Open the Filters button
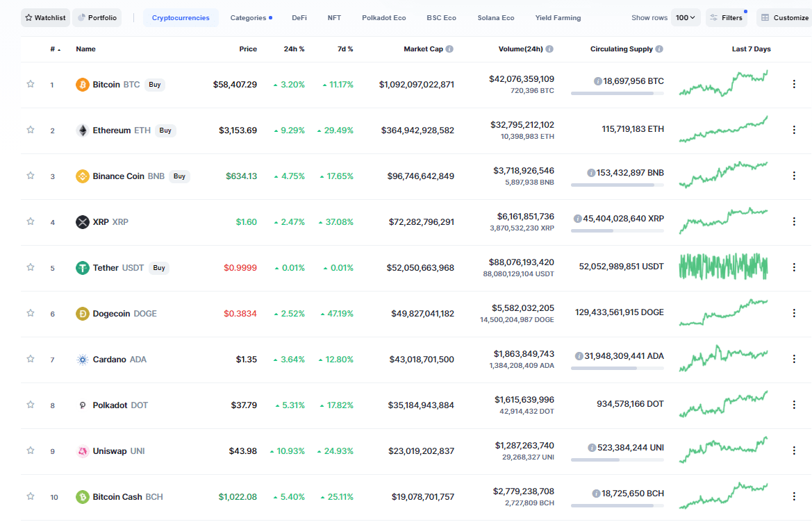Screen dimensions: 812x522 pos(727,17)
